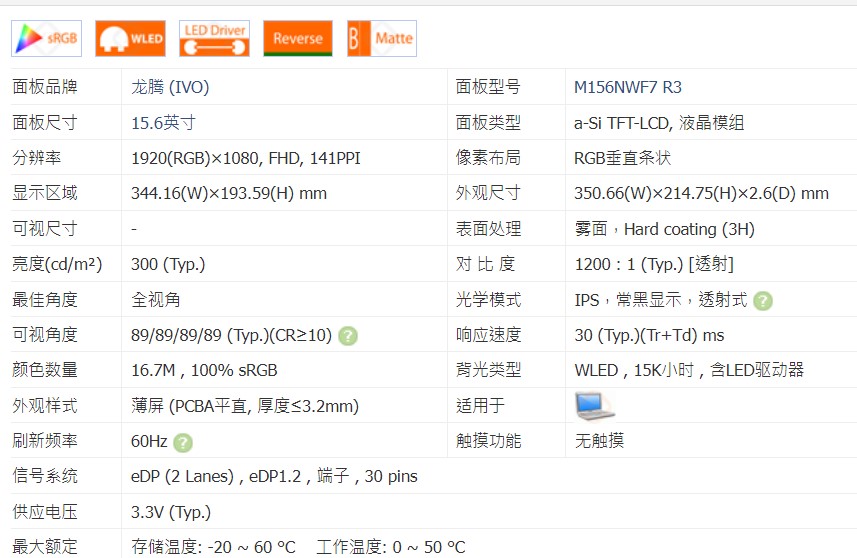The width and height of the screenshot is (857, 558).
Task: Click the Matte surface badge
Action: tap(382, 38)
